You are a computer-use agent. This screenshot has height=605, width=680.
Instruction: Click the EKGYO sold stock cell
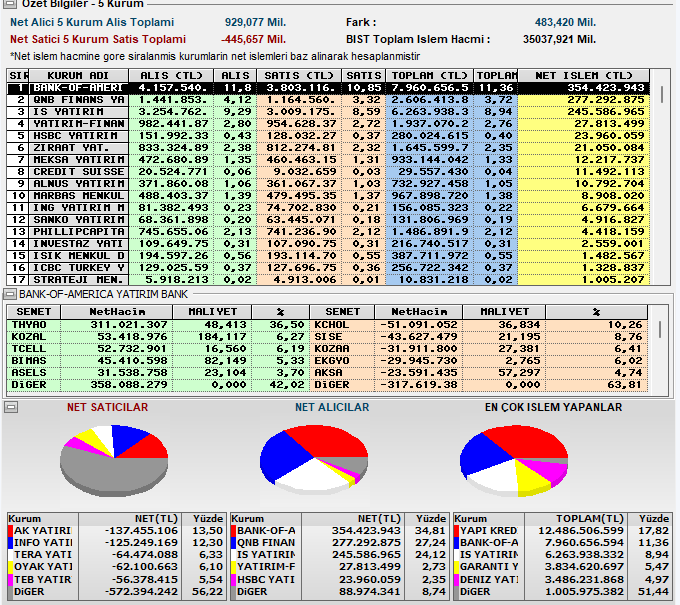(342, 361)
